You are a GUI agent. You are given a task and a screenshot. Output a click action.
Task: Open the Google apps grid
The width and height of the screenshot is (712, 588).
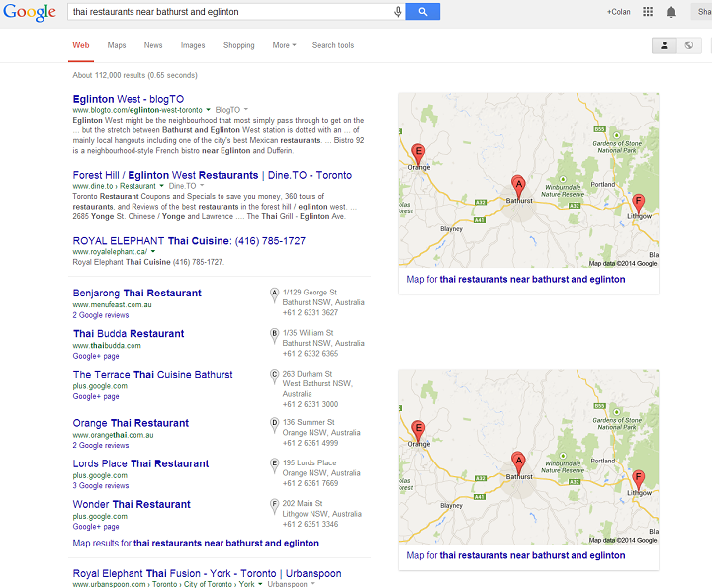coord(648,11)
